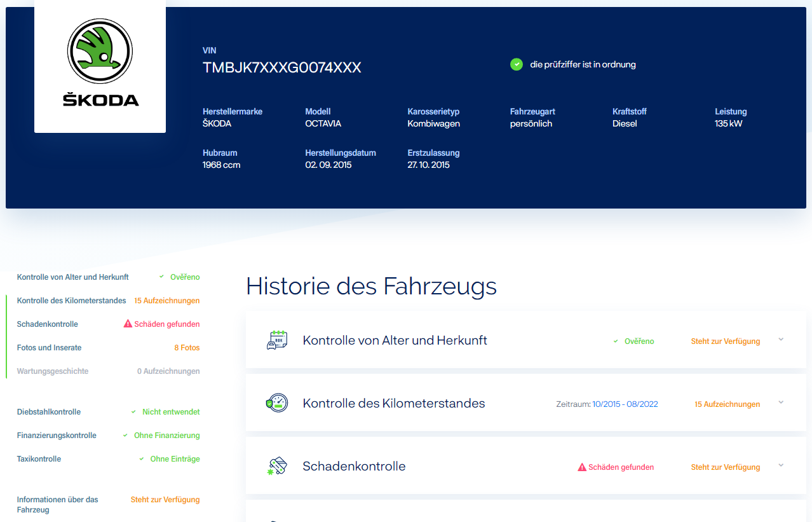Open sidebar item Fotos und Inserate
The height and width of the screenshot is (522, 812).
pyautogui.click(x=50, y=348)
